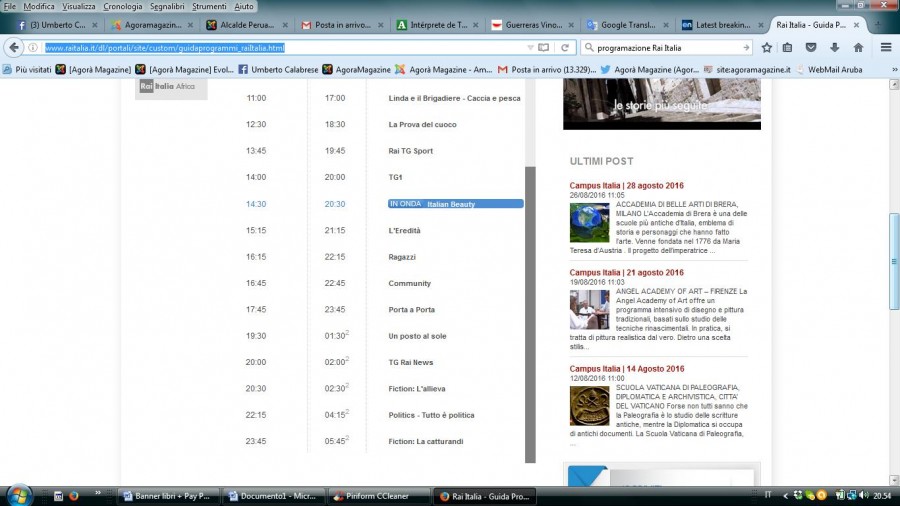This screenshot has width=900, height=506.
Task: Switch to Documento1 - Micr... taskbar window
Action: (x=273, y=496)
